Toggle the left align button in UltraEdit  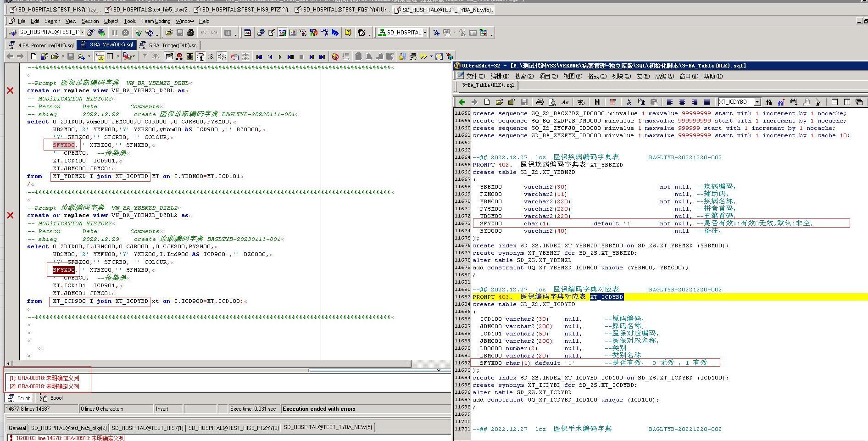(670, 102)
